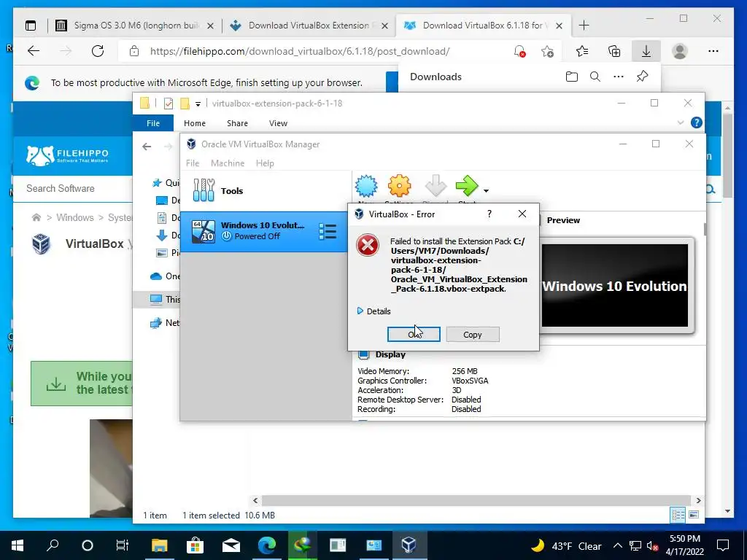This screenshot has width=747, height=560.
Task: Click the blocked notifications bell icon
Action: click(519, 51)
